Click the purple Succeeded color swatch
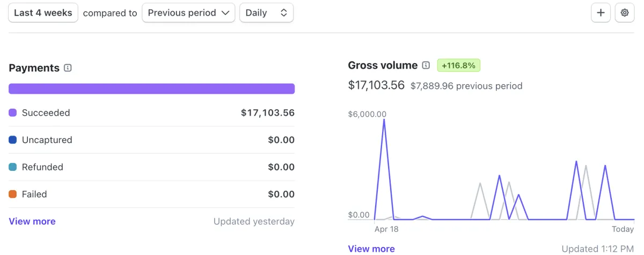644x255 pixels. pyautogui.click(x=13, y=113)
